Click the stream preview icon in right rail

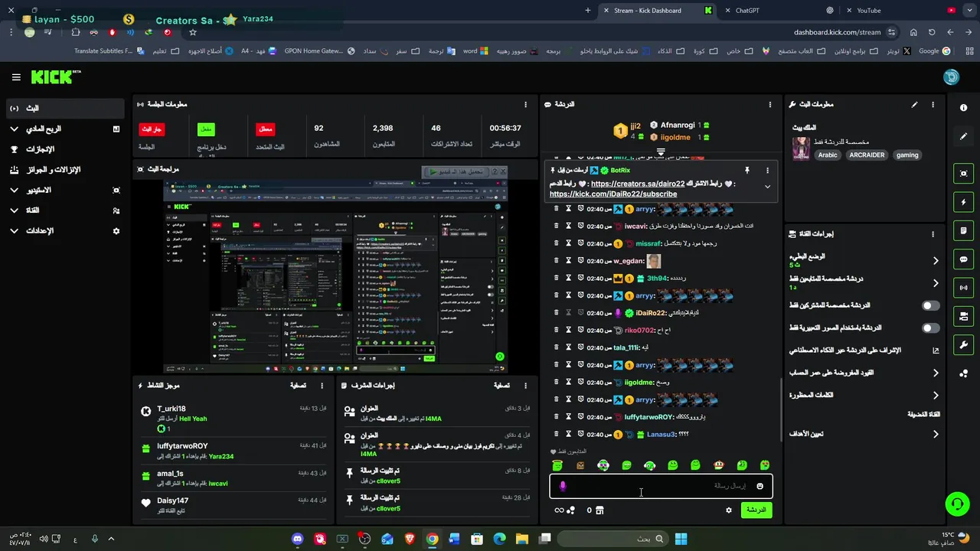[963, 174]
